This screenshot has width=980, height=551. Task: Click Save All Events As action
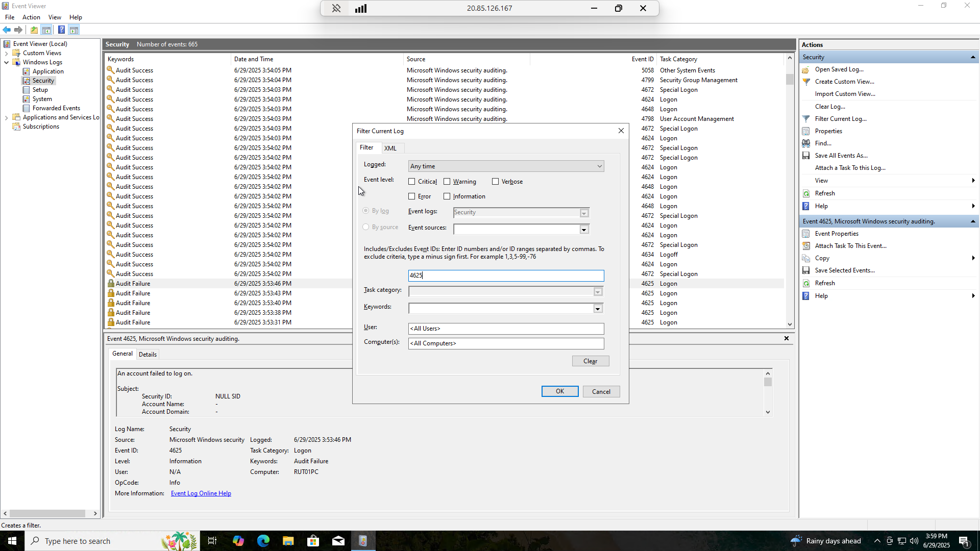[841, 156]
